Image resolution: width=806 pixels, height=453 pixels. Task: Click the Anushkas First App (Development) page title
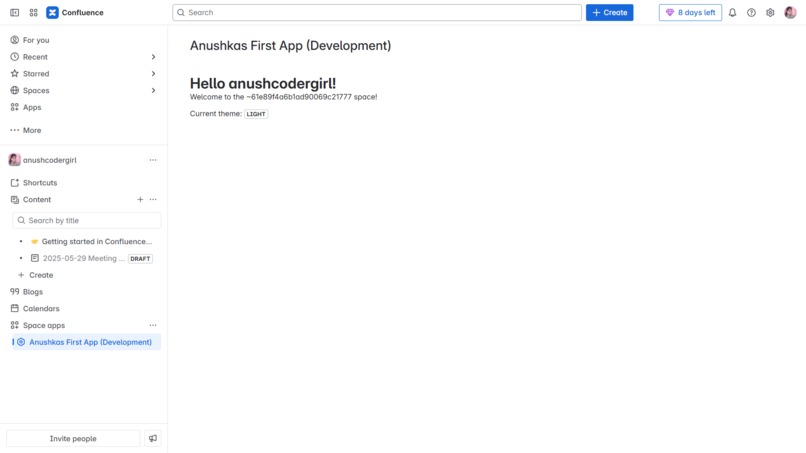pos(290,45)
